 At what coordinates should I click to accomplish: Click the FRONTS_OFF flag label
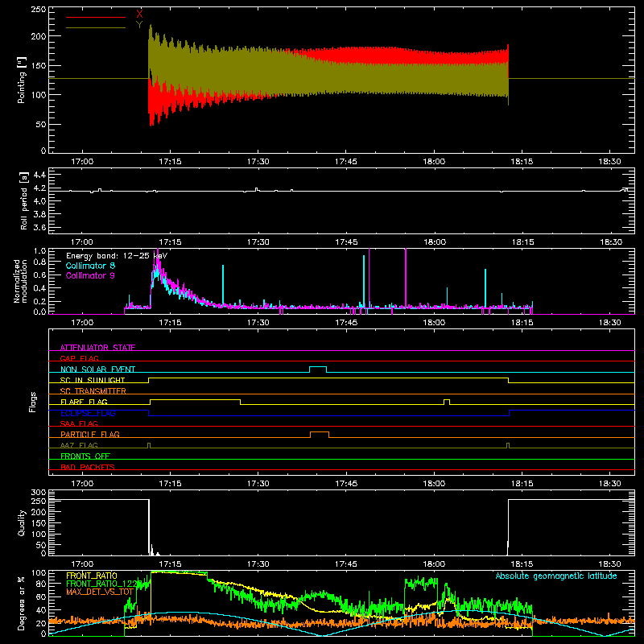pos(85,456)
